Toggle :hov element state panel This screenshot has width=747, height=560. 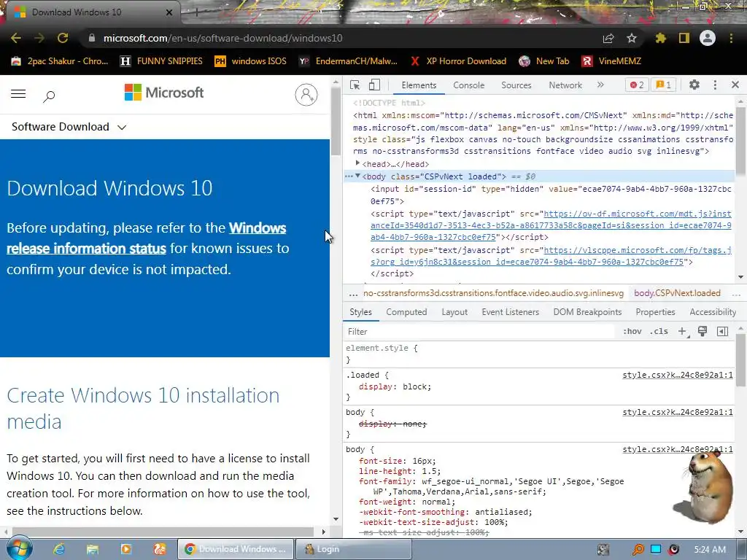(632, 332)
